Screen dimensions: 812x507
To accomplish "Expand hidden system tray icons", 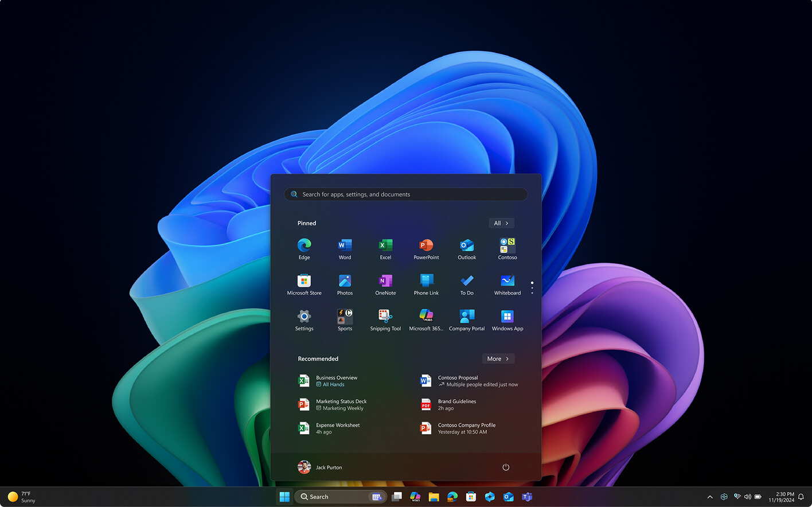I will (710, 497).
